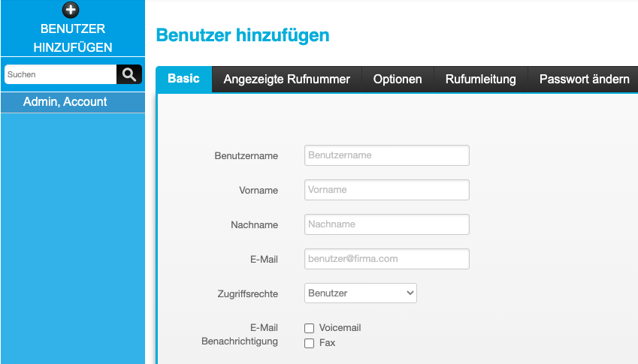
Task: Click the plus icon above Benutzer hinzufügen
Action: (x=71, y=10)
